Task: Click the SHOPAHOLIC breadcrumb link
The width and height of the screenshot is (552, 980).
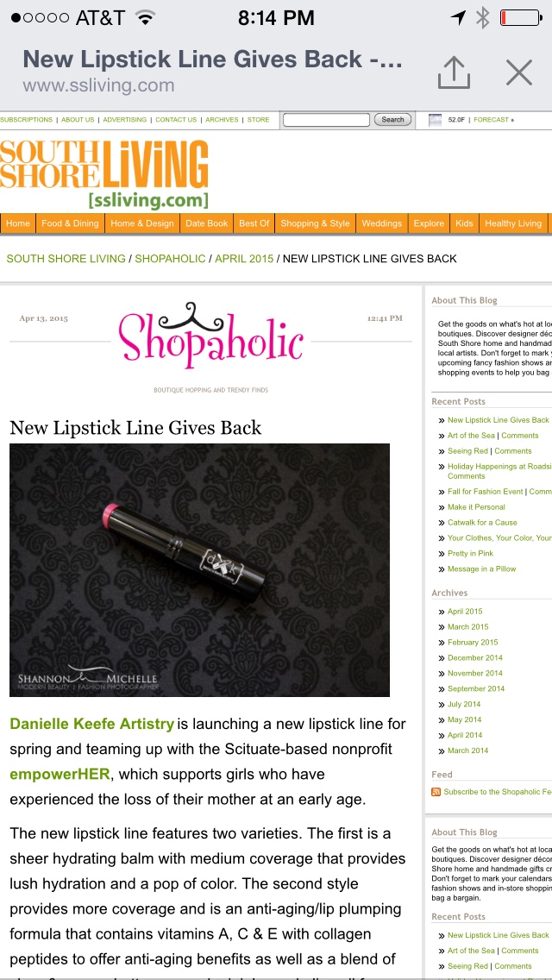Action: 170,259
